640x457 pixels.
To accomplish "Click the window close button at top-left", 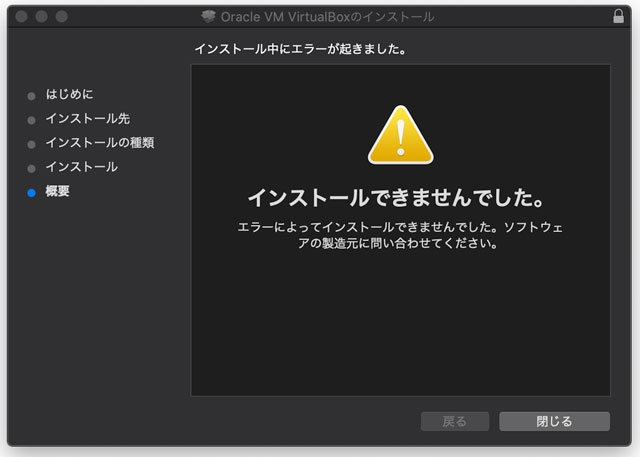I will click(x=21, y=16).
